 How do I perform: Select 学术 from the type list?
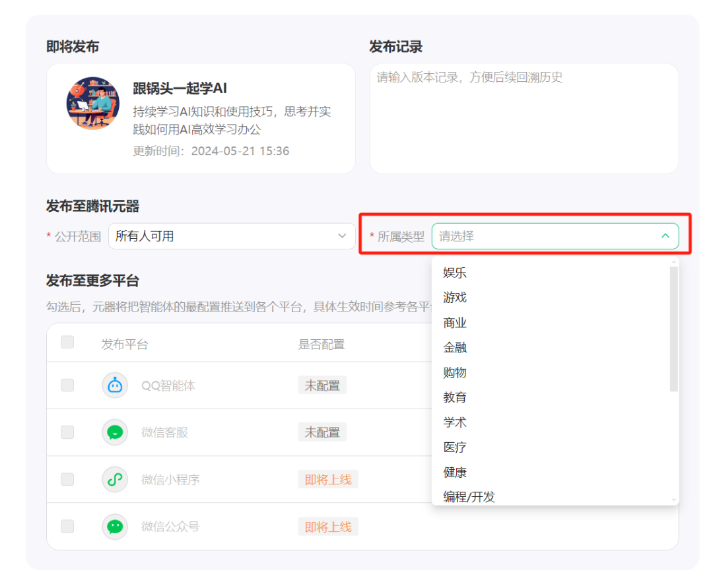coord(455,422)
